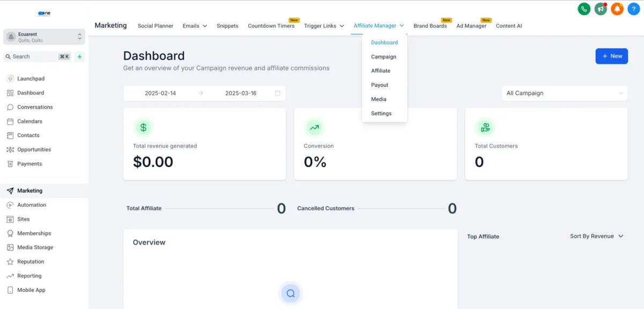
Task: Click the start date 2025-02-14
Action: click(x=160, y=93)
